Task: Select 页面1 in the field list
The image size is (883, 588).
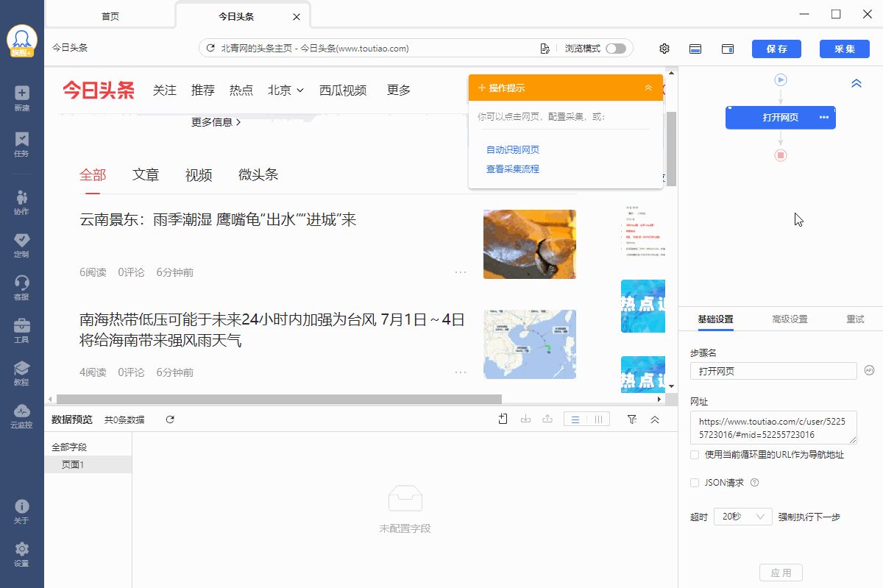Action: [x=88, y=464]
